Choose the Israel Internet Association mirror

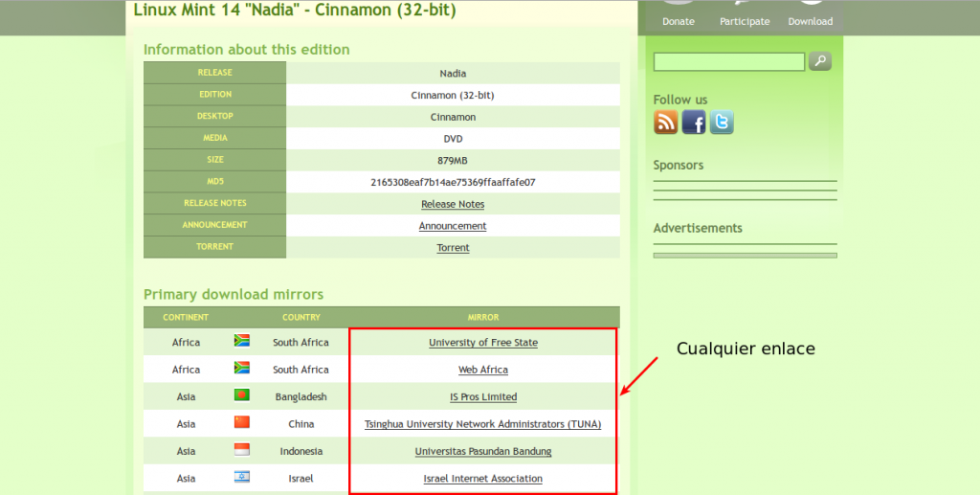coord(483,478)
